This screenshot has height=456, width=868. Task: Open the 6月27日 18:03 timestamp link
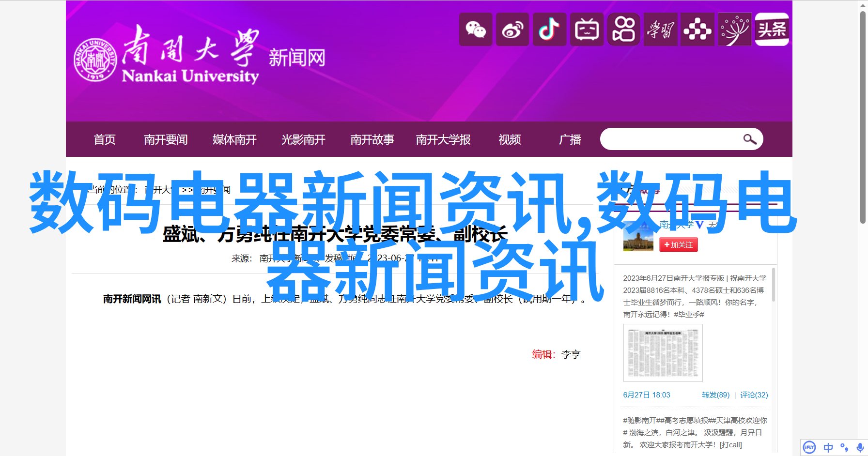[x=647, y=395]
